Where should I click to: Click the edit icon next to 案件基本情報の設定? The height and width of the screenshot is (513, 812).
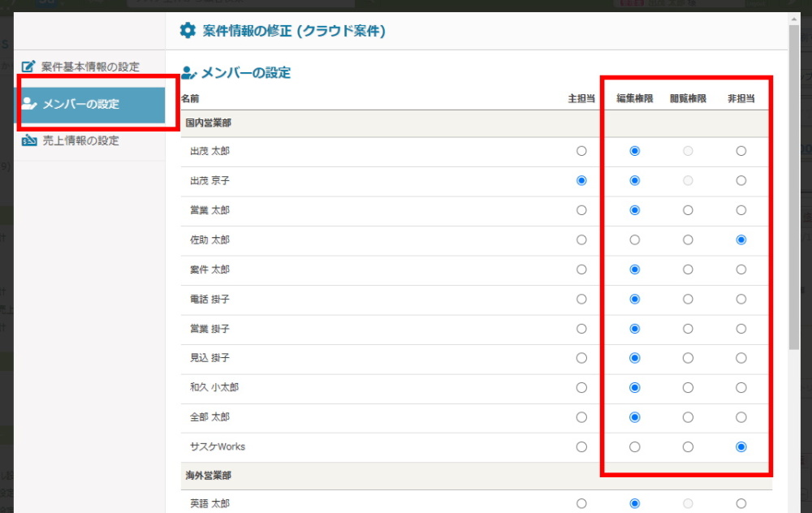tap(28, 67)
